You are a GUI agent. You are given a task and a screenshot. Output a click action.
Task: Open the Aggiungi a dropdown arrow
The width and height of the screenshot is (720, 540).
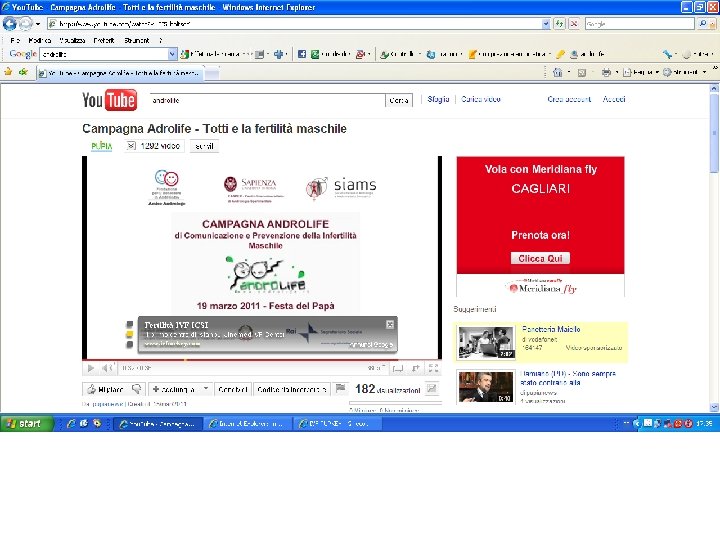[206, 389]
